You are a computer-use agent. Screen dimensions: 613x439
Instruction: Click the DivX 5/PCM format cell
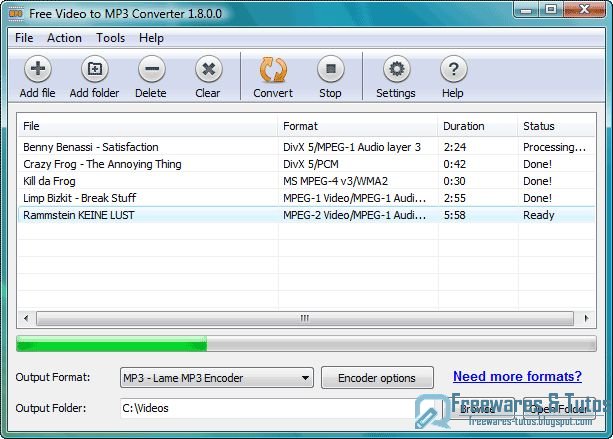[x=311, y=164]
